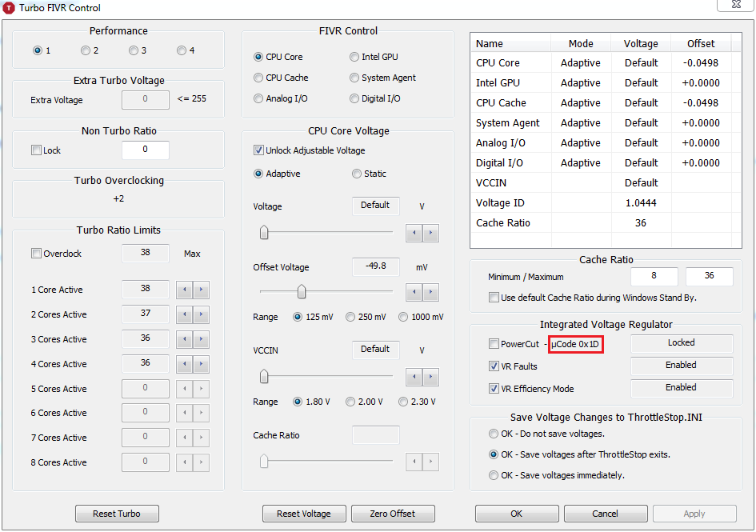The width and height of the screenshot is (756, 532).
Task: Click the Offset Voltage slider thumb
Action: coord(302,291)
